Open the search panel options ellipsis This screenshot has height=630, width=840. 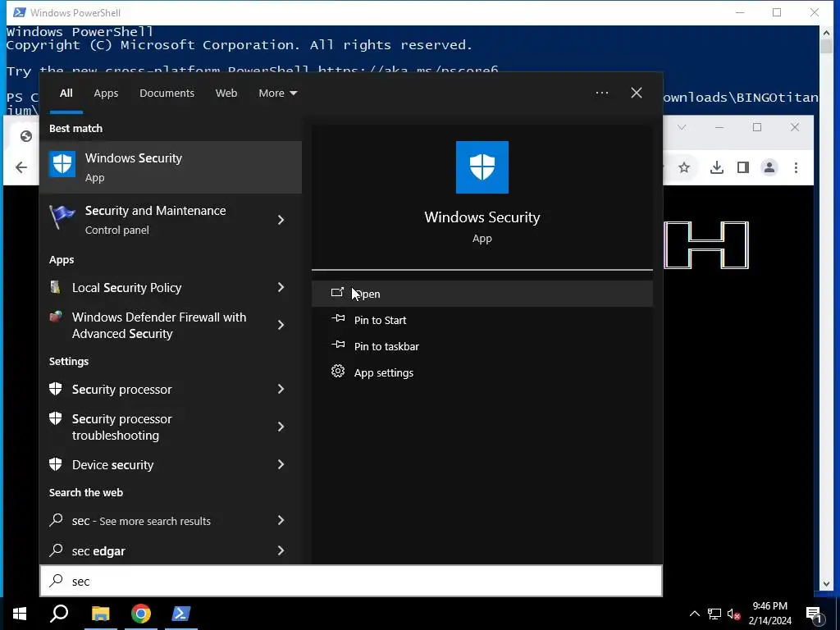pyautogui.click(x=601, y=93)
